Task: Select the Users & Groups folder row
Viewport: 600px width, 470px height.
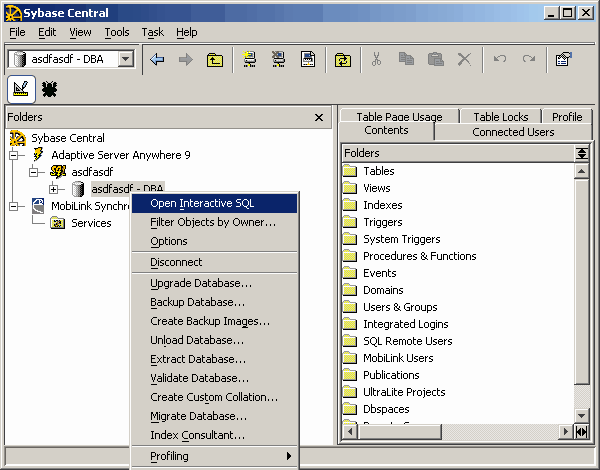Action: pyautogui.click(x=458, y=307)
